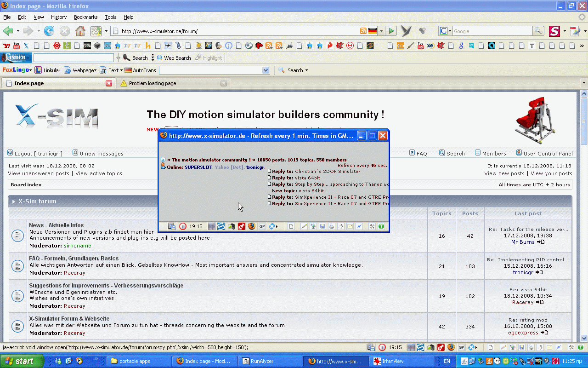Click the Reload page icon
The image size is (588, 368).
(x=49, y=31)
